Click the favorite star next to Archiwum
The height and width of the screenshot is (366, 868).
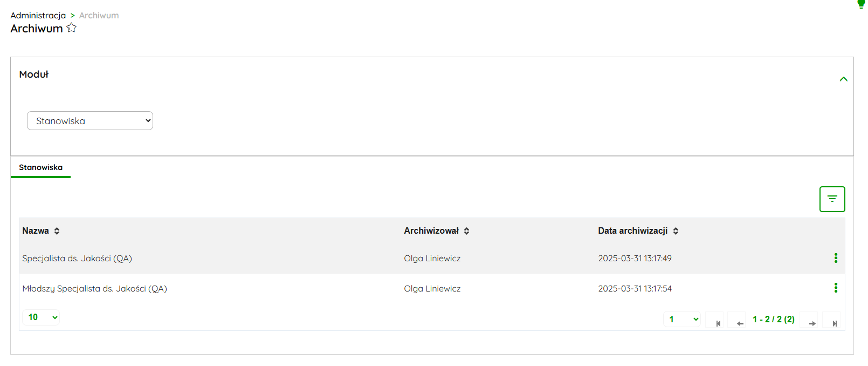71,28
